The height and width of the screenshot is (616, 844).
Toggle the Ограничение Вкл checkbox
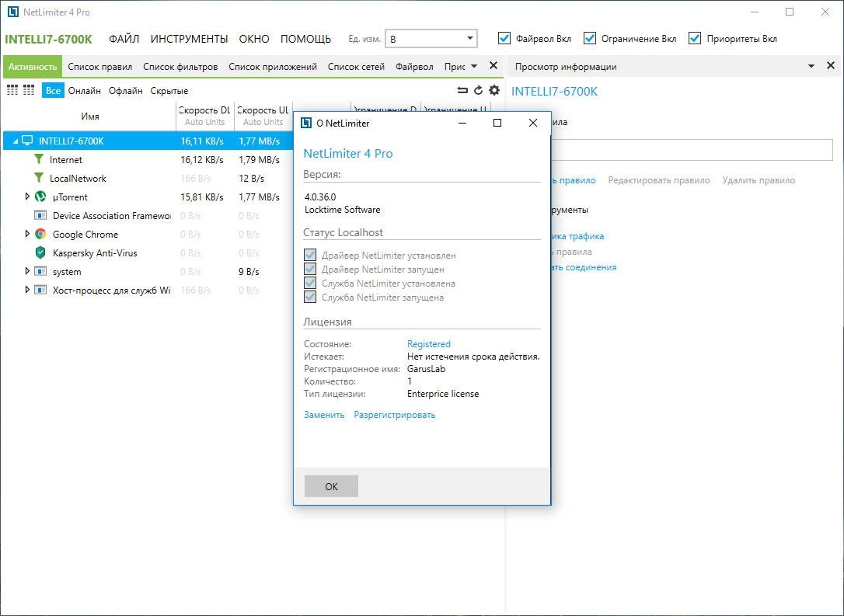(x=590, y=38)
